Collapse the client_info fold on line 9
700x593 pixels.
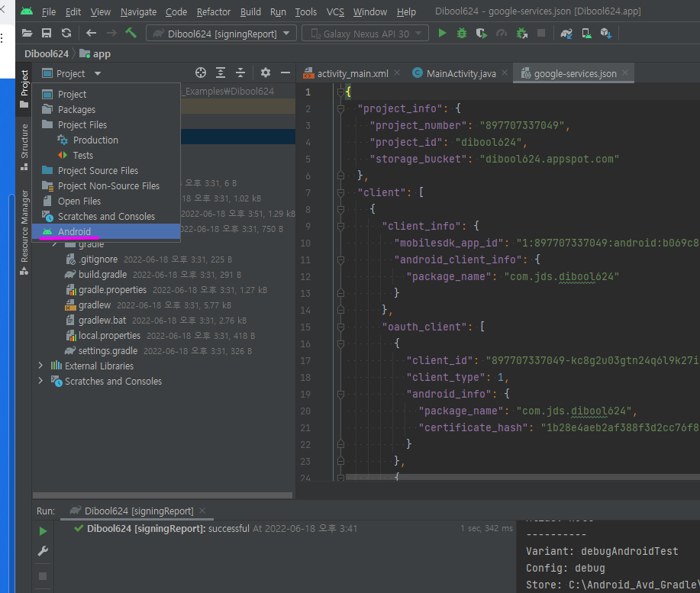(x=340, y=226)
